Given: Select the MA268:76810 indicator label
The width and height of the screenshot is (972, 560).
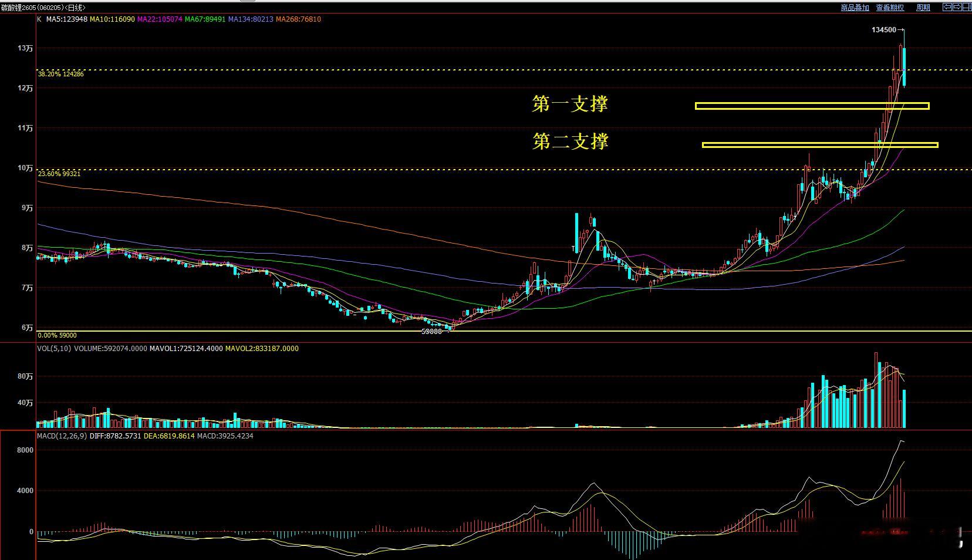Looking at the screenshot, I should 298,19.
